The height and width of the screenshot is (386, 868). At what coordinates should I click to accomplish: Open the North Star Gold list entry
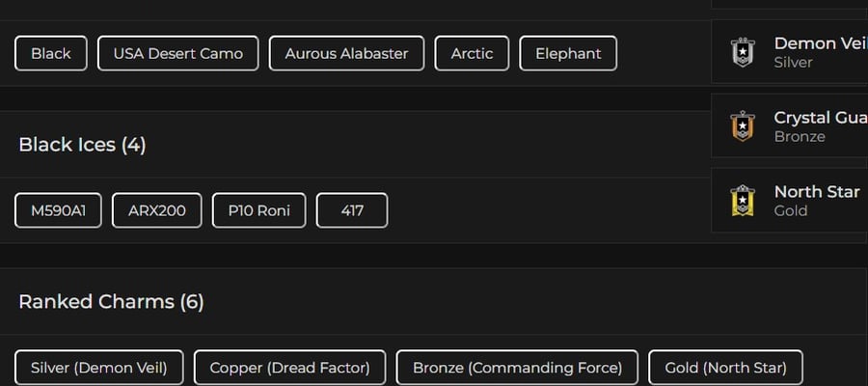(789, 201)
